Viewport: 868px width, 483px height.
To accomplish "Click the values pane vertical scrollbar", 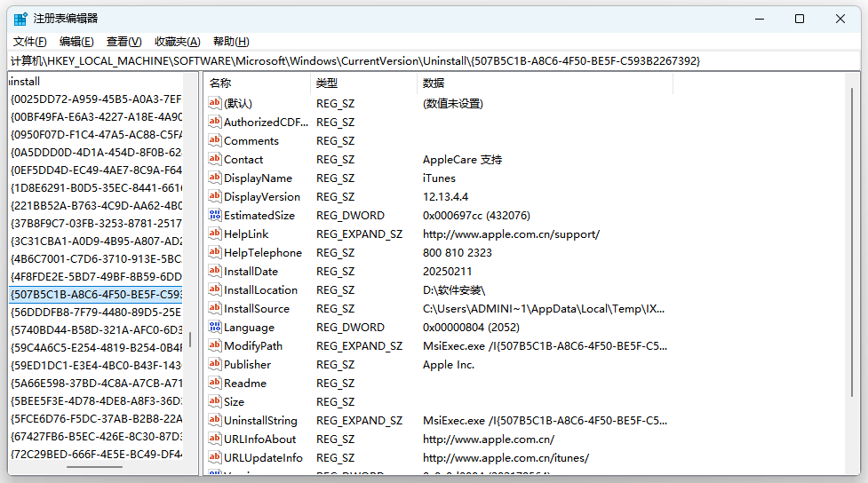I will coord(852,241).
